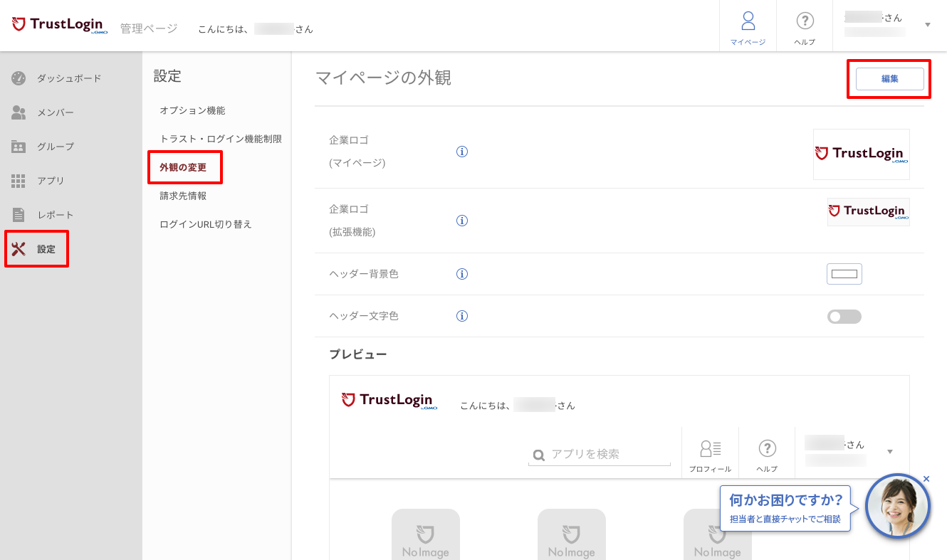The height and width of the screenshot is (560, 947).
Task: Open the ヘッダー背景色 color swatch
Action: click(x=844, y=274)
